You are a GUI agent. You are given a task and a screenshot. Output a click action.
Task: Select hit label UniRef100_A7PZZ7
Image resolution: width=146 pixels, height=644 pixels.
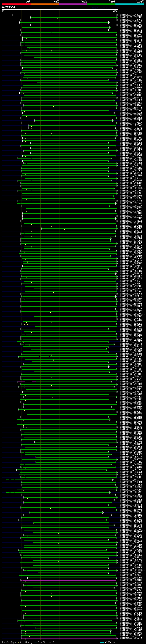(131, 77)
